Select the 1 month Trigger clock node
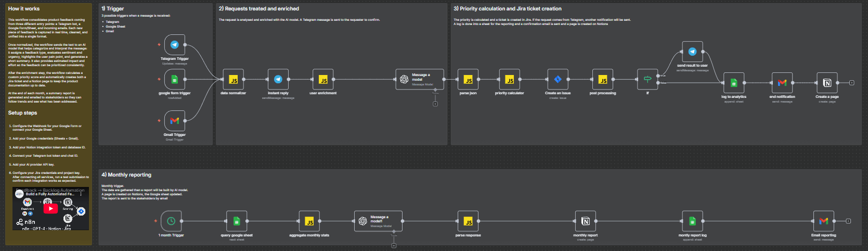 coord(171,221)
